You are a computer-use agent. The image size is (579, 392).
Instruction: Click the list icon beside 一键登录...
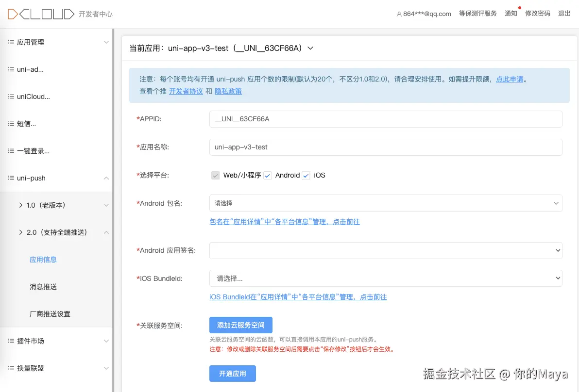pos(11,151)
